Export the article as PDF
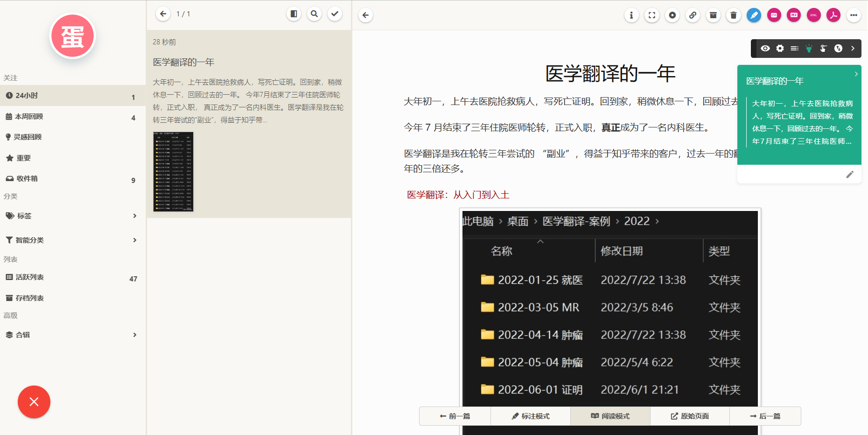This screenshot has width=868, height=435. (834, 15)
